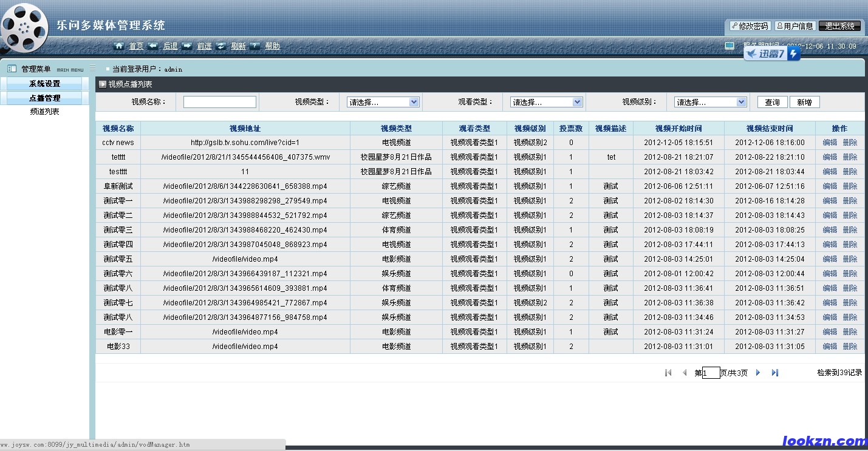The height and width of the screenshot is (451, 868).
Task: Click the 视频名称 text input field
Action: [x=219, y=102]
